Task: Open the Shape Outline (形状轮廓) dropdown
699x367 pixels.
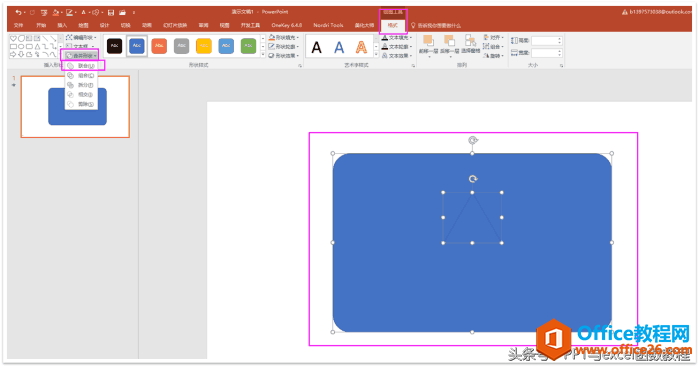Action: point(284,47)
